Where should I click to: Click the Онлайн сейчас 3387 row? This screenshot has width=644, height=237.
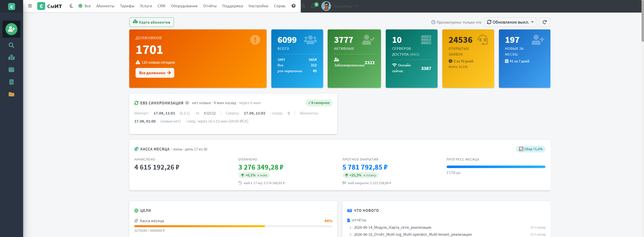[x=412, y=68]
